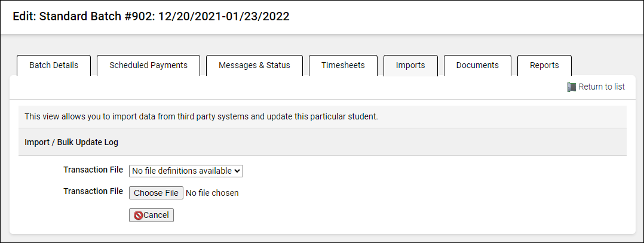Screen dimensions: 644x243
Task: Click the red prohibited icon on Cancel
Action: coord(137,215)
